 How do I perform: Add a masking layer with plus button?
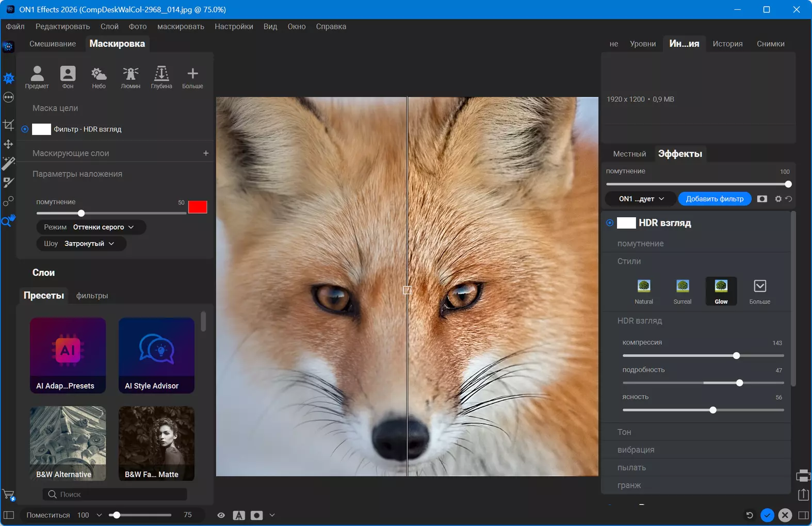[x=206, y=153]
